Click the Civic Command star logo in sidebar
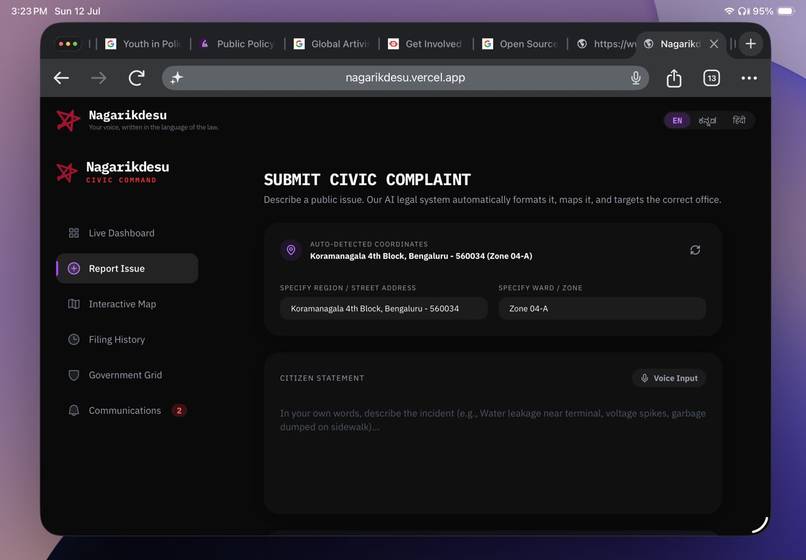This screenshot has width=806, height=560. [67, 172]
